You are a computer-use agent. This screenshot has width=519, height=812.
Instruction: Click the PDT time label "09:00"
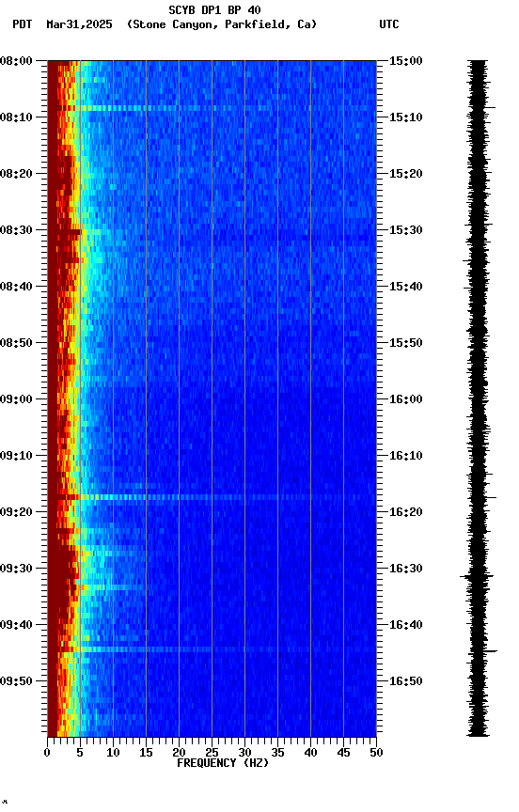click(16, 399)
